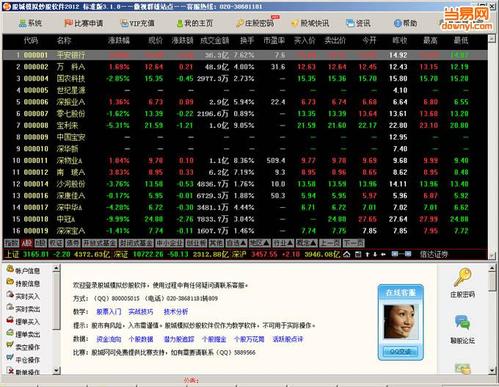Image resolution: width=499 pixels, height=387 pixels.
Task: Open 持股信息 in the trade sidebar
Action: click(x=23, y=283)
